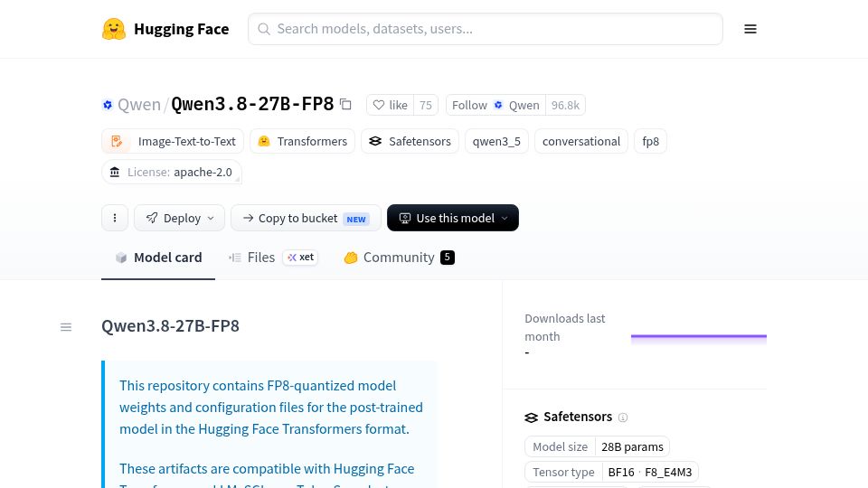Expand Use this model dropdown
This screenshot has height=488, width=868.
coord(453,218)
